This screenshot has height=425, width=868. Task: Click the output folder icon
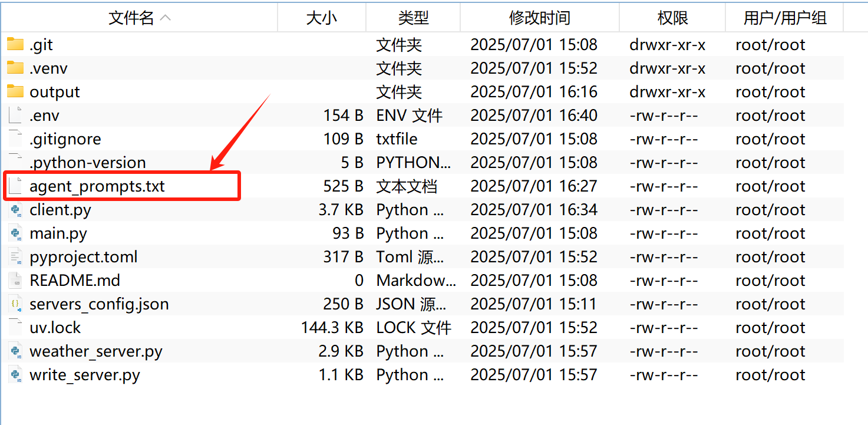[x=15, y=91]
